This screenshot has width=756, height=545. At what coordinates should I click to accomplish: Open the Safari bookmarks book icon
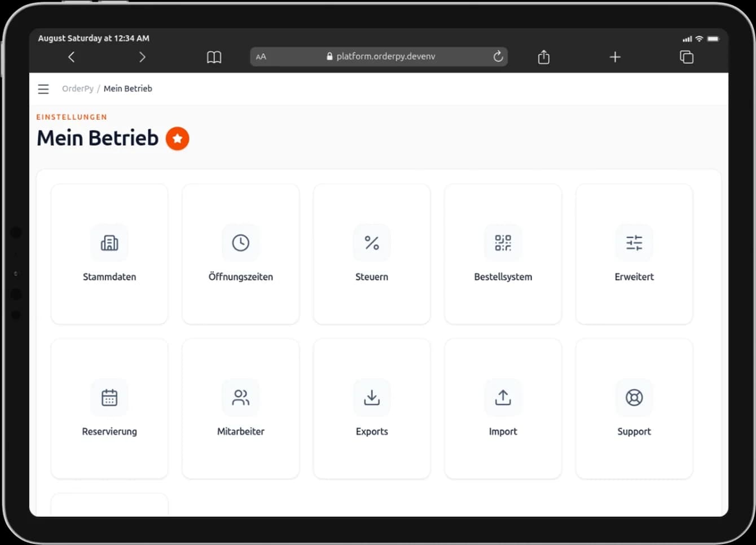click(x=214, y=57)
